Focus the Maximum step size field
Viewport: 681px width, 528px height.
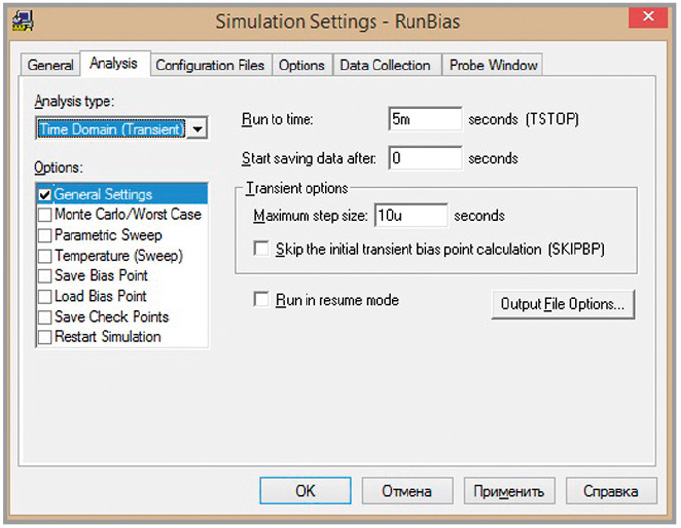409,216
